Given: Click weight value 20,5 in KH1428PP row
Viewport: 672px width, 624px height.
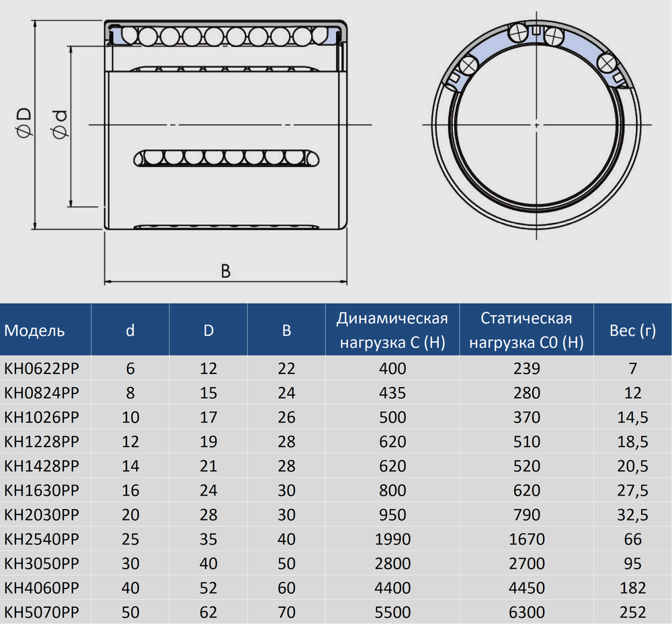Looking at the screenshot, I should pos(632,466).
